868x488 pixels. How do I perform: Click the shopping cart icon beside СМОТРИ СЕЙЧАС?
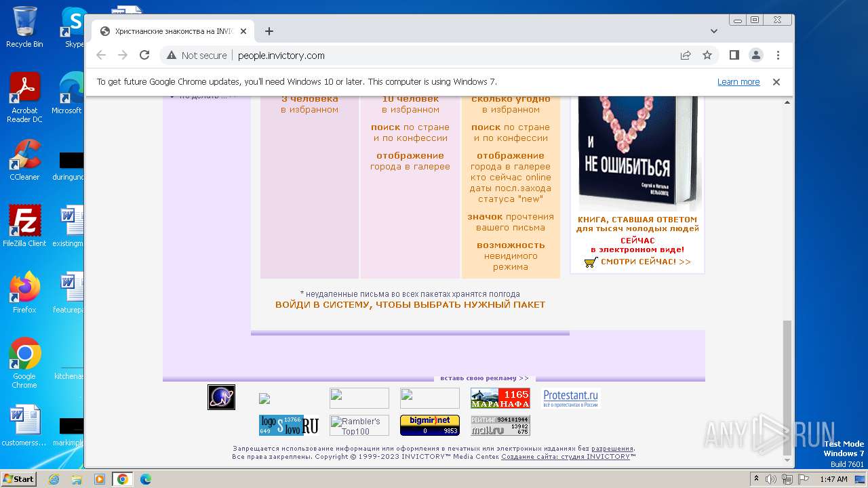click(x=591, y=262)
